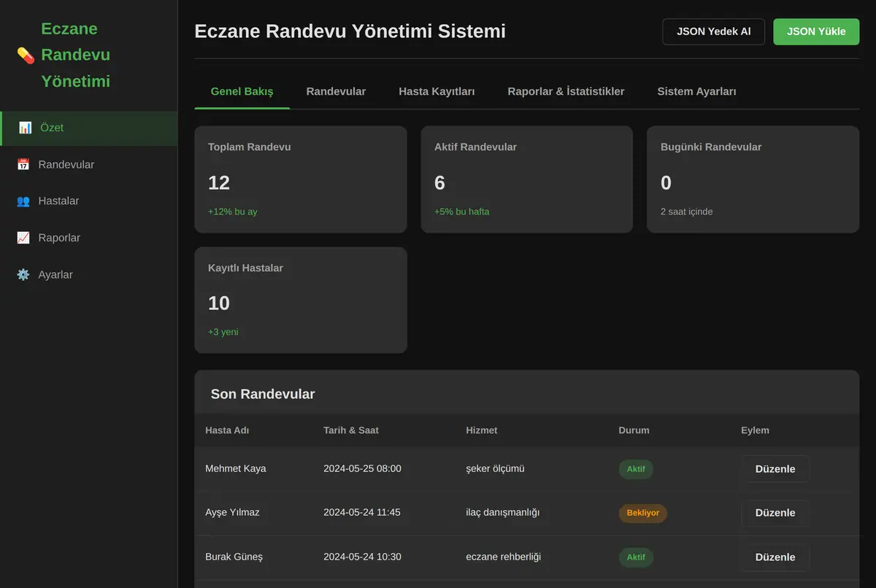Screen dimensions: 876x588
Task: Select the Kayıtlı Hastalar card
Action: 301,300
